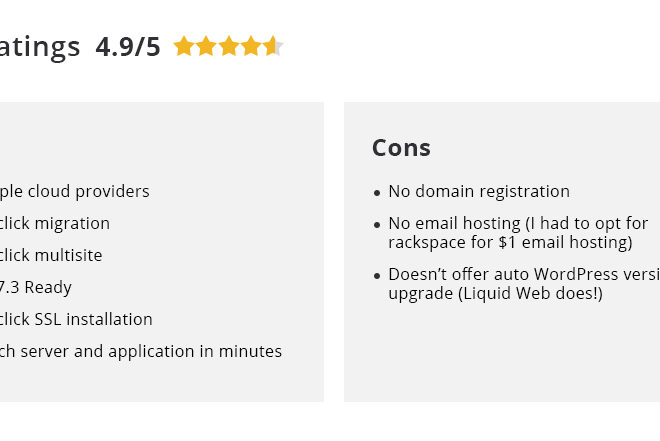Select the click multisite list item
Viewport: 660px width, 441px height.
click(x=51, y=255)
